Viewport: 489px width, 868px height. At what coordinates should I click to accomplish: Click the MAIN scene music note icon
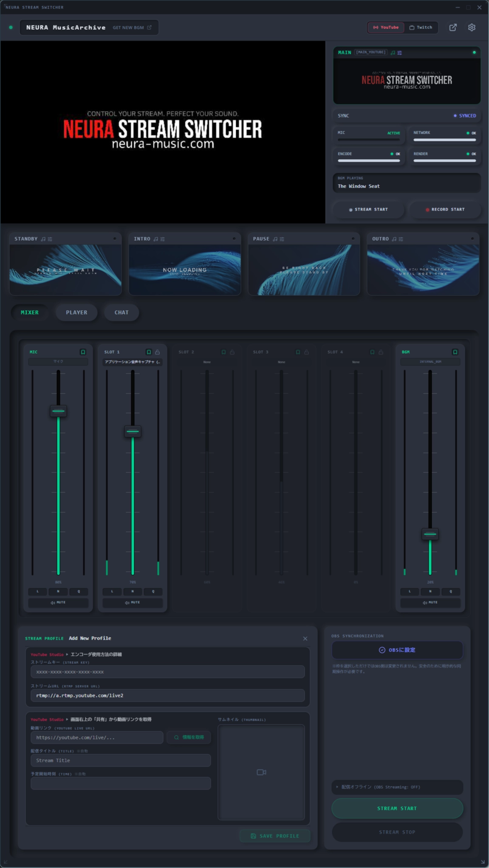(393, 53)
